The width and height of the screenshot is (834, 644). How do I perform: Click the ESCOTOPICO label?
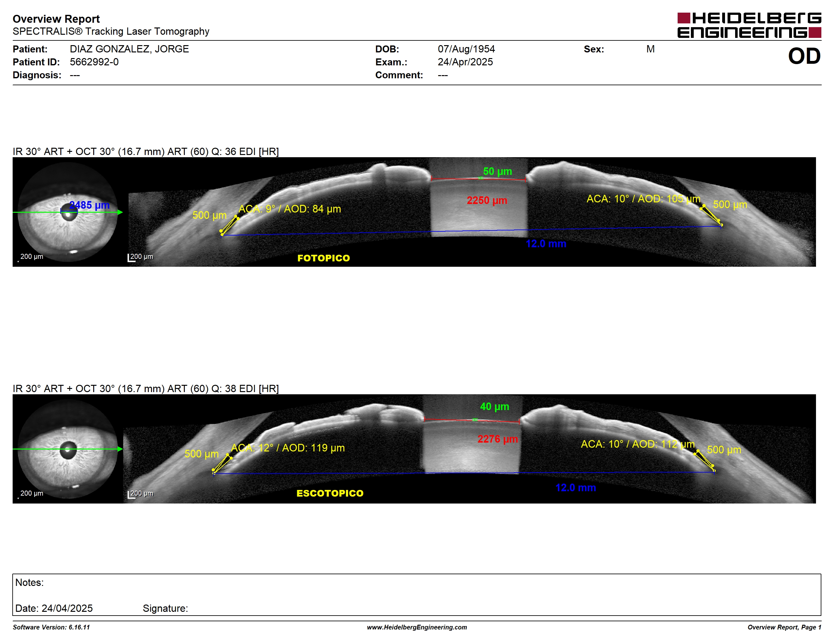point(330,493)
